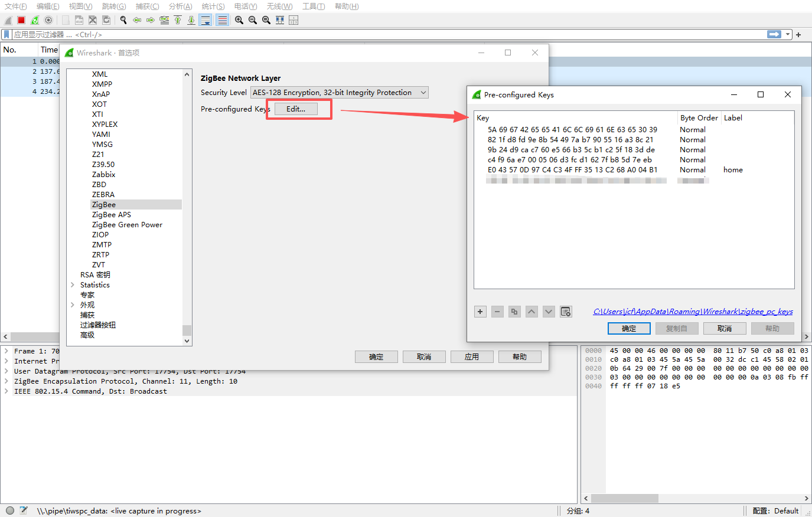Open the 统计(S) menu

[213, 6]
